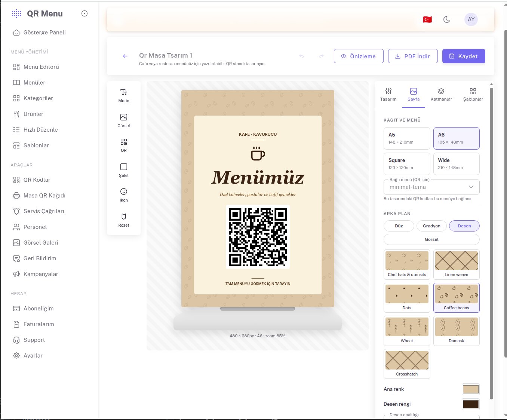Screen dimensions: 507x420
Task: Choose Wide paper size
Action: click(x=457, y=164)
